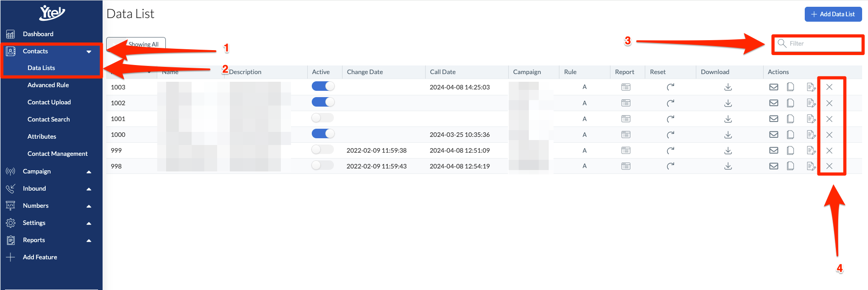Collapse the Contacts menu arrow

pyautogui.click(x=89, y=51)
